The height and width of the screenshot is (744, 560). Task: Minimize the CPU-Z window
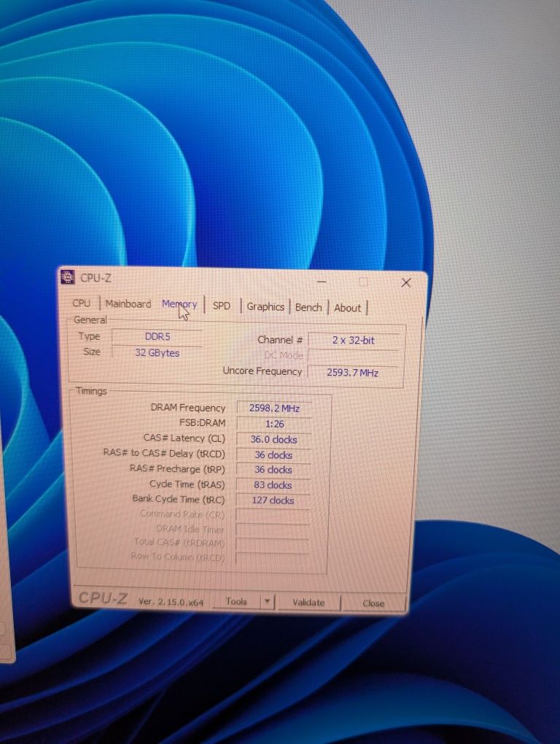click(322, 282)
